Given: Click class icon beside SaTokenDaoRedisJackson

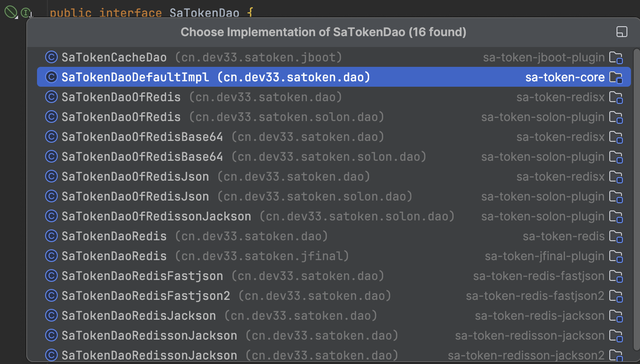Looking at the screenshot, I should [51, 315].
